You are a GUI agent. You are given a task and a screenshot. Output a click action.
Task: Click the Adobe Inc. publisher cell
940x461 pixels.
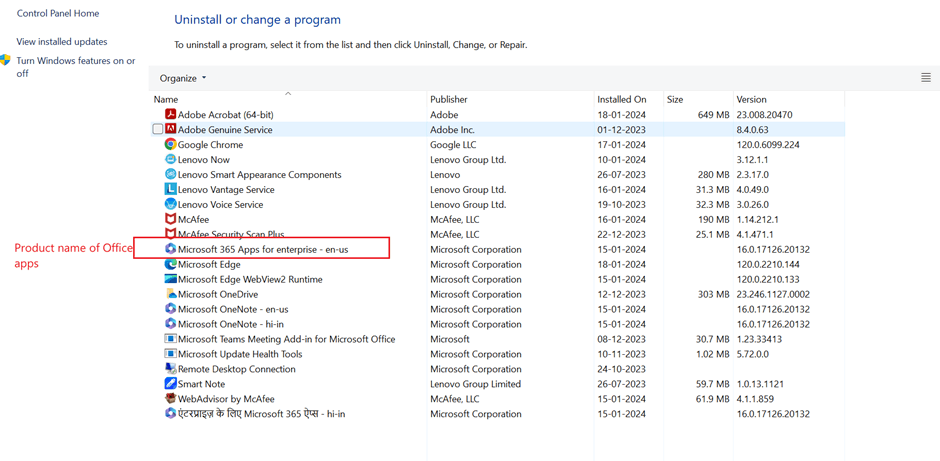[453, 129]
